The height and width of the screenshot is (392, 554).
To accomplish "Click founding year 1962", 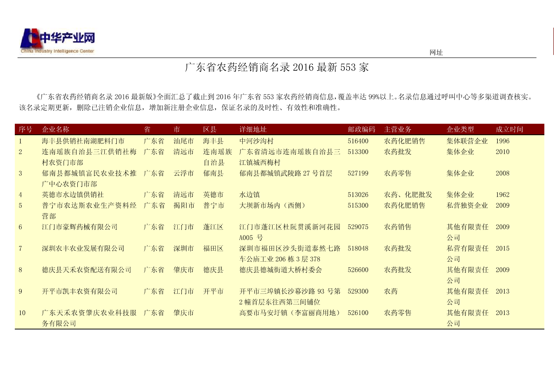I will point(502,195).
